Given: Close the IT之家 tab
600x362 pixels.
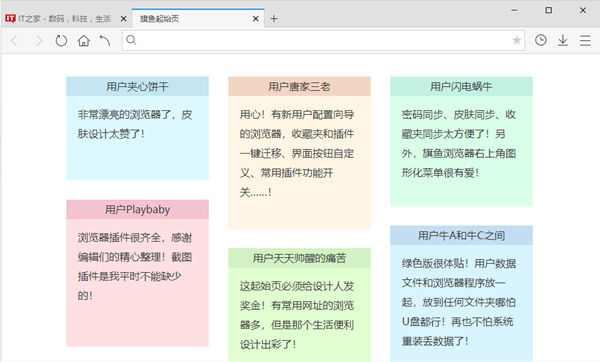Looking at the screenshot, I should click(123, 18).
